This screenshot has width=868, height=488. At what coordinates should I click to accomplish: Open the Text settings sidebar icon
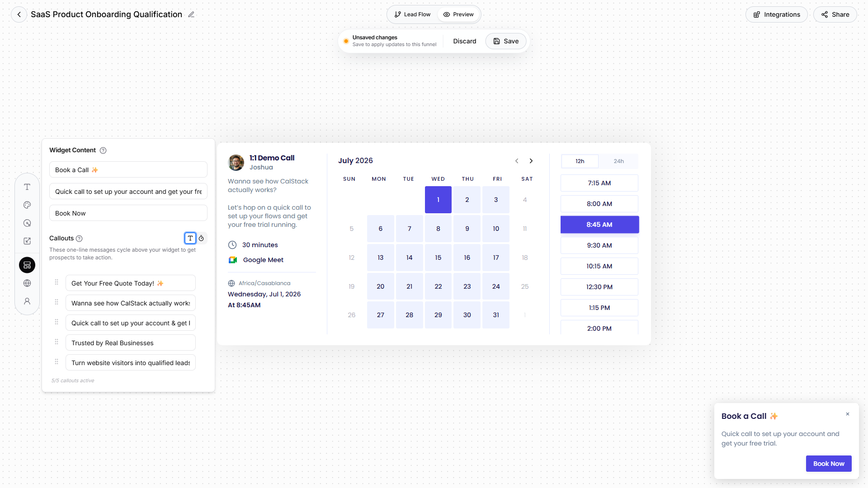click(x=27, y=187)
